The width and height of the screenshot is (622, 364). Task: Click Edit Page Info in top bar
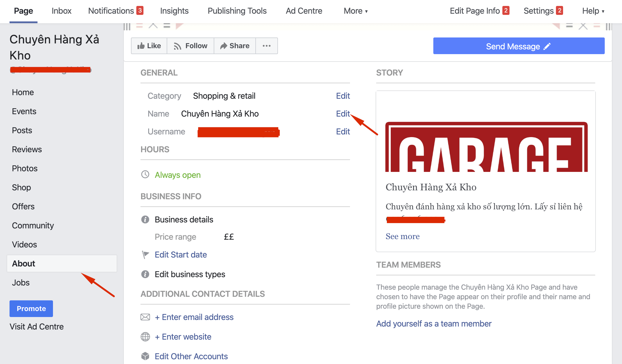475,11
